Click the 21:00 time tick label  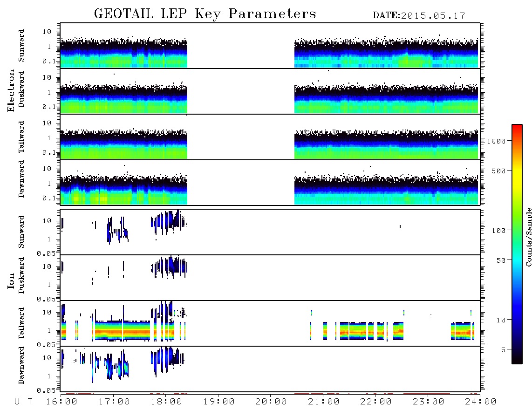(x=324, y=402)
